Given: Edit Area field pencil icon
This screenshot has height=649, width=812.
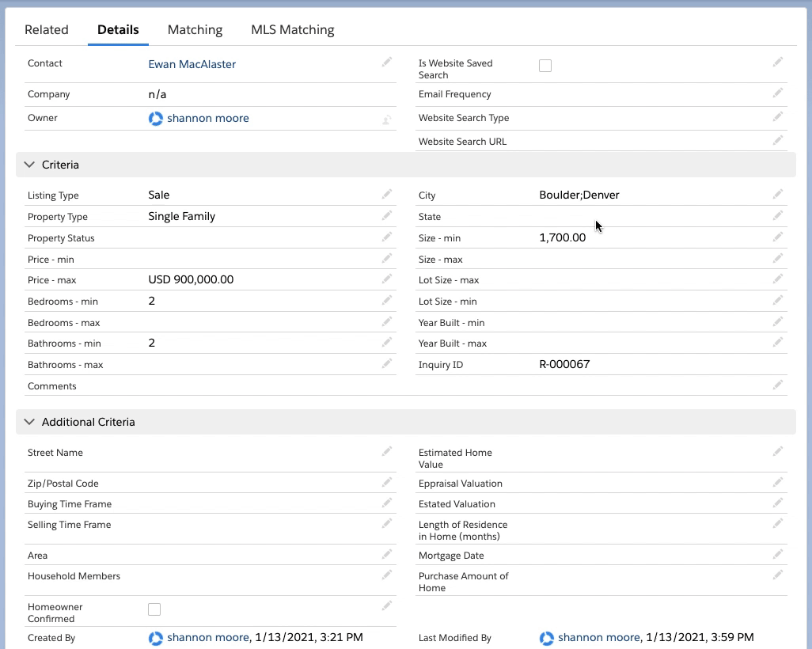Looking at the screenshot, I should [x=387, y=554].
